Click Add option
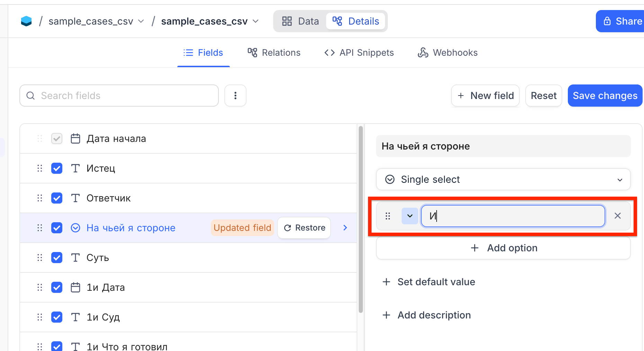The image size is (644, 351). (503, 248)
